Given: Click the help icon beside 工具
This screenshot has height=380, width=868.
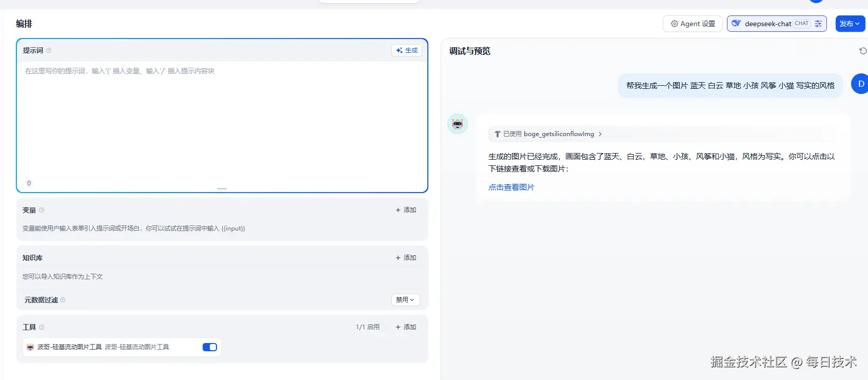Looking at the screenshot, I should click(x=42, y=327).
